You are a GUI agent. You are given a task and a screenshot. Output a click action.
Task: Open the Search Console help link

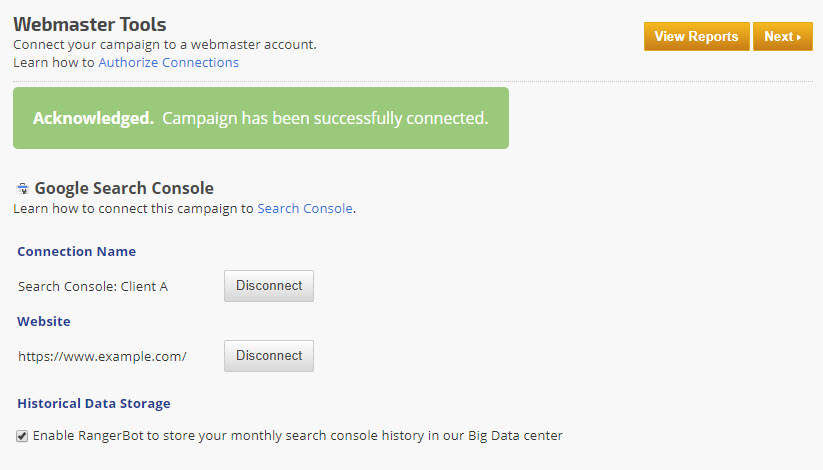[305, 209]
